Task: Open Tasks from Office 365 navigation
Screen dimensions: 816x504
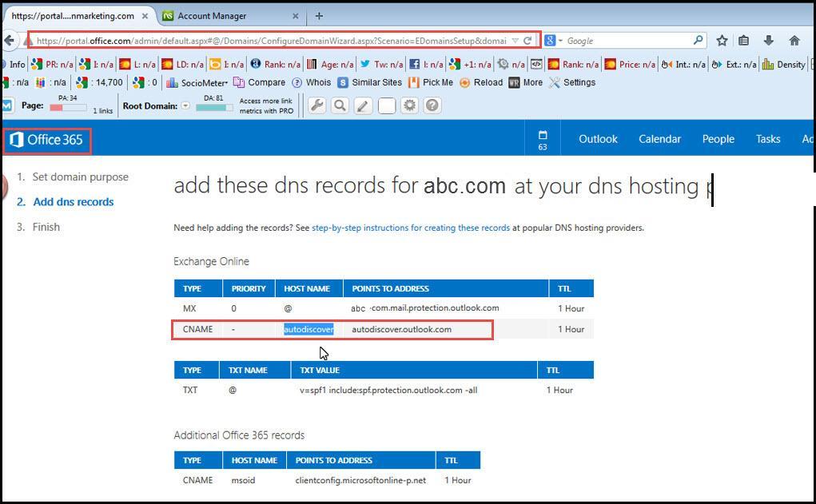Action: 768,139
